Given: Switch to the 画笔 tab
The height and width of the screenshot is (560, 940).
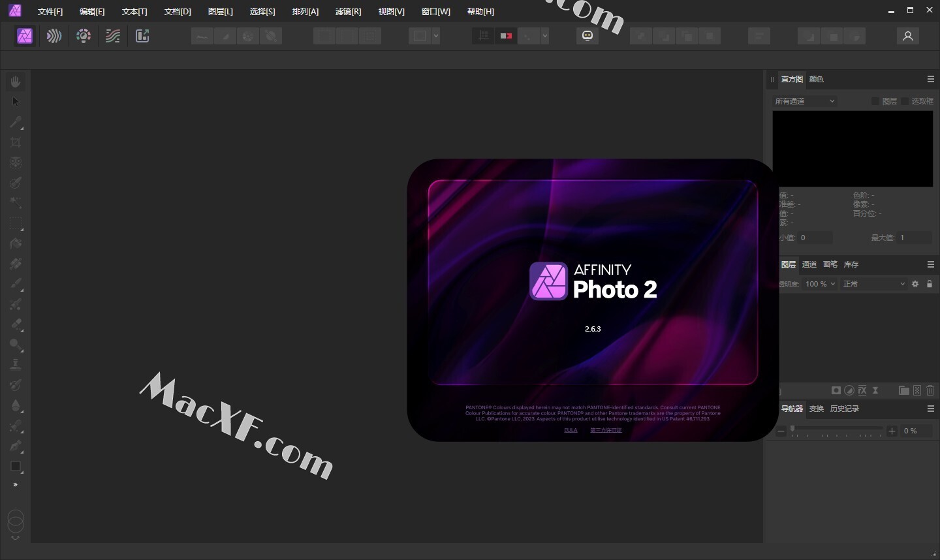Looking at the screenshot, I should [x=830, y=264].
